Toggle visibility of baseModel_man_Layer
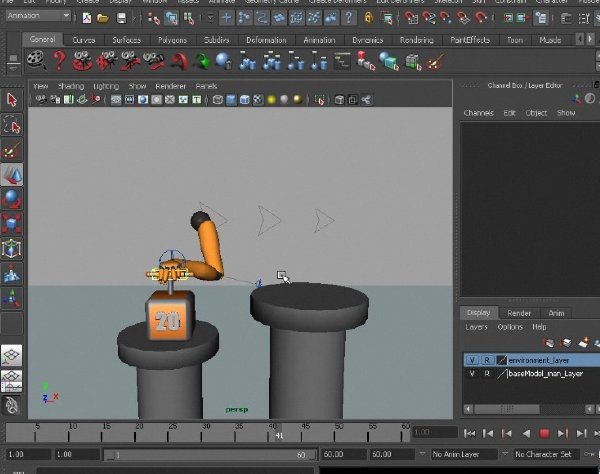The height and width of the screenshot is (474, 600). point(472,373)
